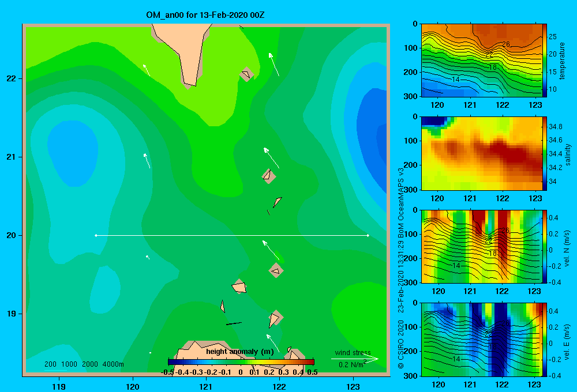Click the '26' isotherm label in temperature panel
577x392 pixels.
(x=506, y=44)
